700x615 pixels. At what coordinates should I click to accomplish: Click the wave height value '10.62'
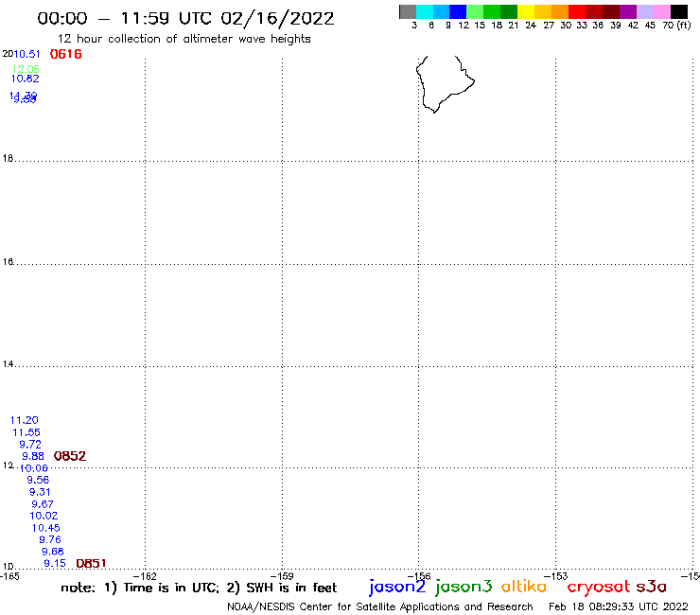click(x=25, y=79)
